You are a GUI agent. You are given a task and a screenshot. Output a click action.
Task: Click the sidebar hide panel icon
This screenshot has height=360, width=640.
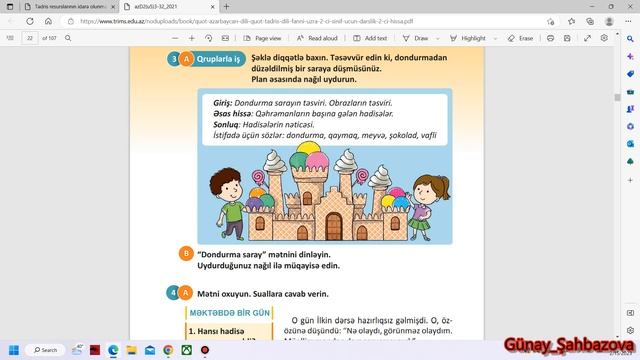tap(630, 313)
